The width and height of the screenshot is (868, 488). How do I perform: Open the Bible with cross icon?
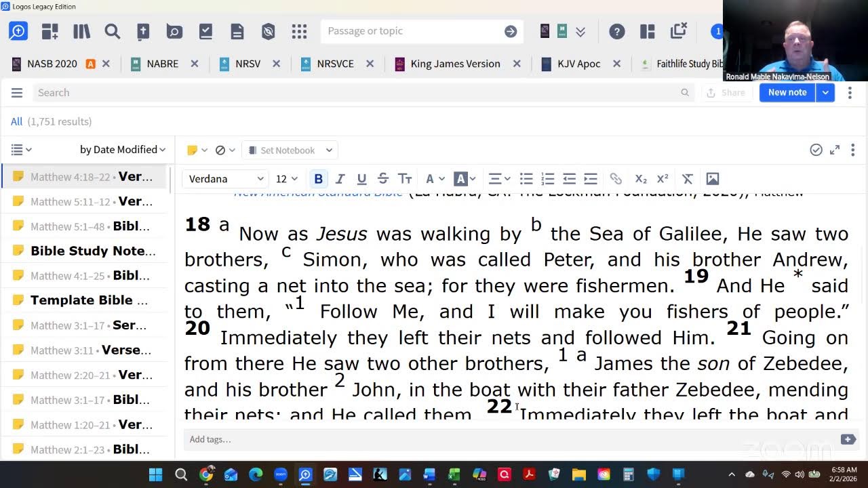(x=143, y=31)
